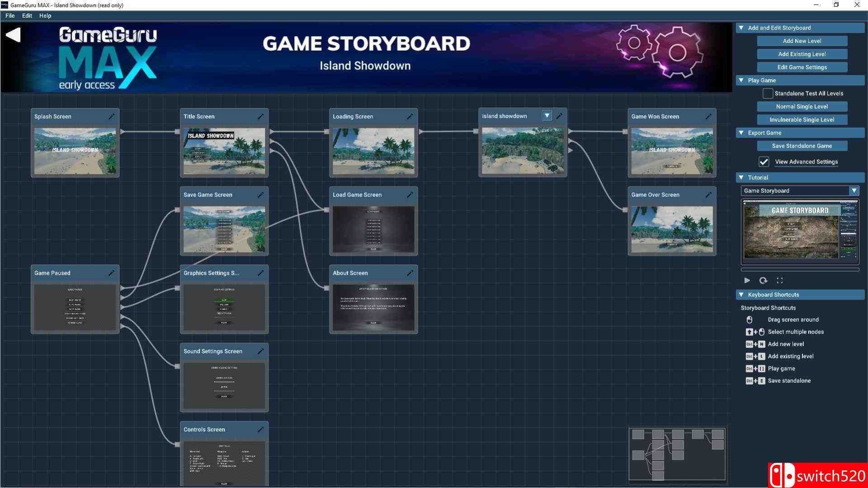Click the tutorial restart loop icon
The width and height of the screenshot is (868, 488).
pyautogui.click(x=763, y=281)
